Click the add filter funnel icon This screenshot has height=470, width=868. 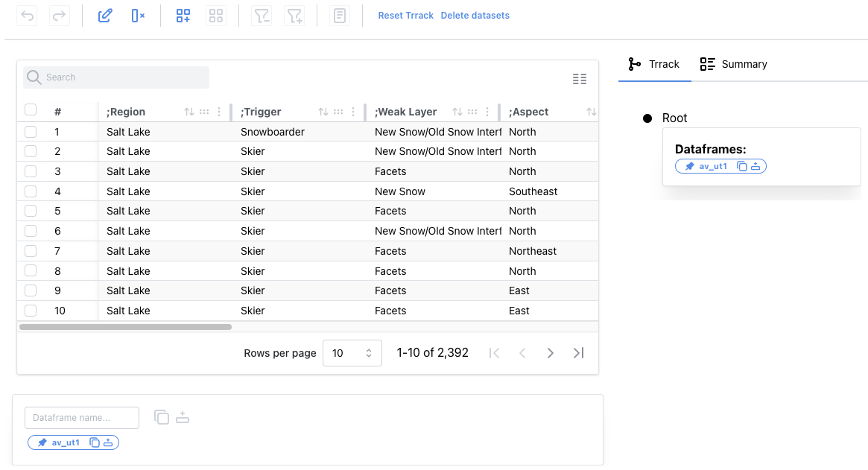click(294, 16)
